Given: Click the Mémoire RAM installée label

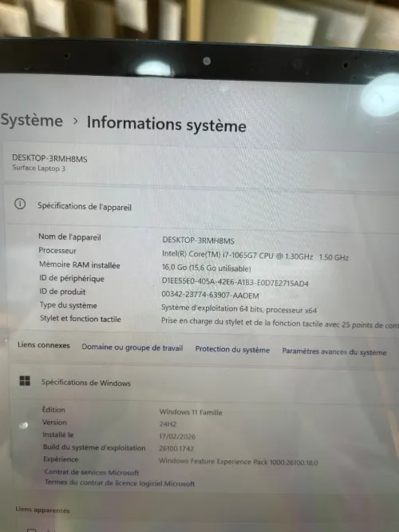Looking at the screenshot, I should 79,264.
